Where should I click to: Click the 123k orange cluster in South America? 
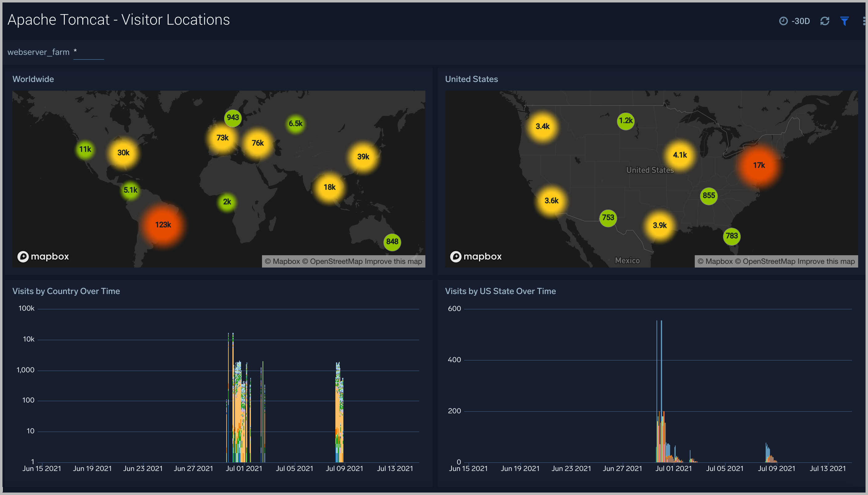pos(163,225)
